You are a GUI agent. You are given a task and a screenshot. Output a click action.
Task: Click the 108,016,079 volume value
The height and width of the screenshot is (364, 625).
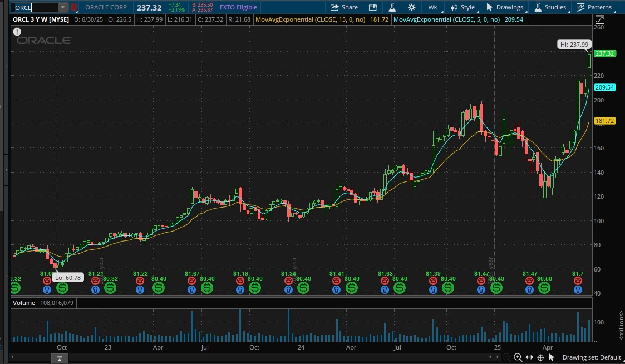pyautogui.click(x=57, y=303)
